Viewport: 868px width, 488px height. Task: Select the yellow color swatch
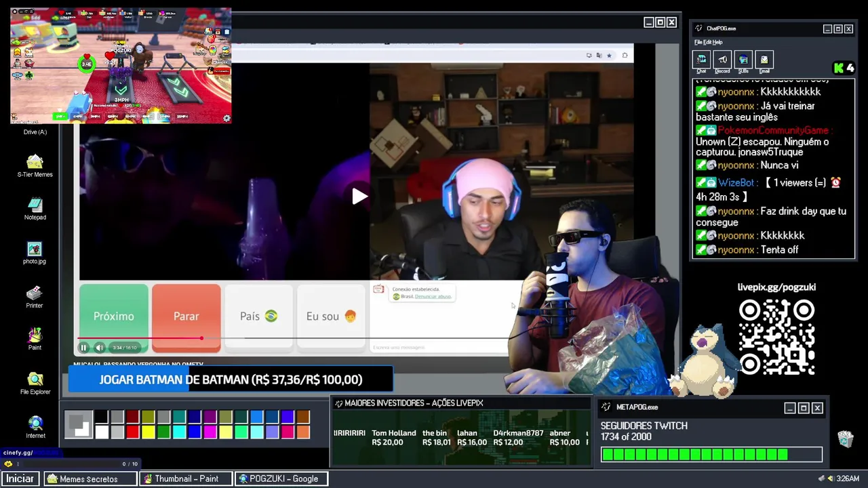click(148, 432)
